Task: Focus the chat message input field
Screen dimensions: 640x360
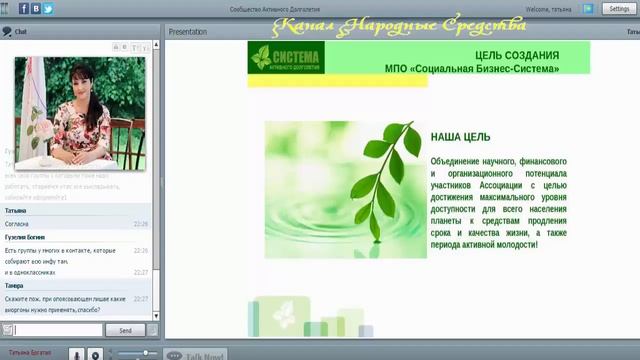Action: click(58, 330)
